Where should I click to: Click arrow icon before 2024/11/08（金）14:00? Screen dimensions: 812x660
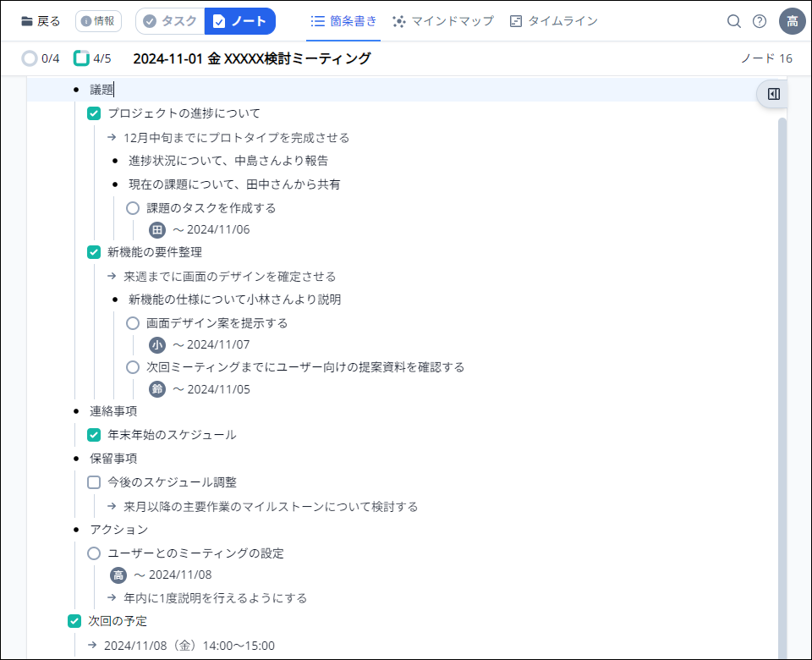click(92, 645)
